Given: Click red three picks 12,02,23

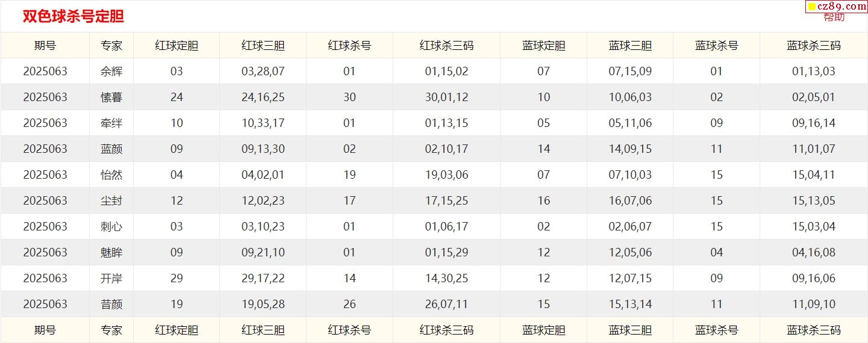Looking at the screenshot, I should tap(263, 200).
